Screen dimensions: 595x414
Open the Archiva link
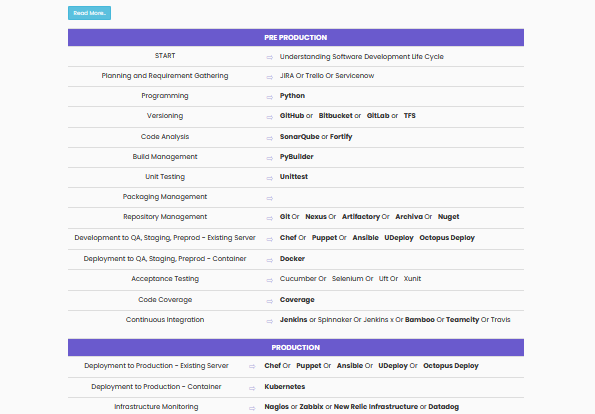(x=409, y=217)
